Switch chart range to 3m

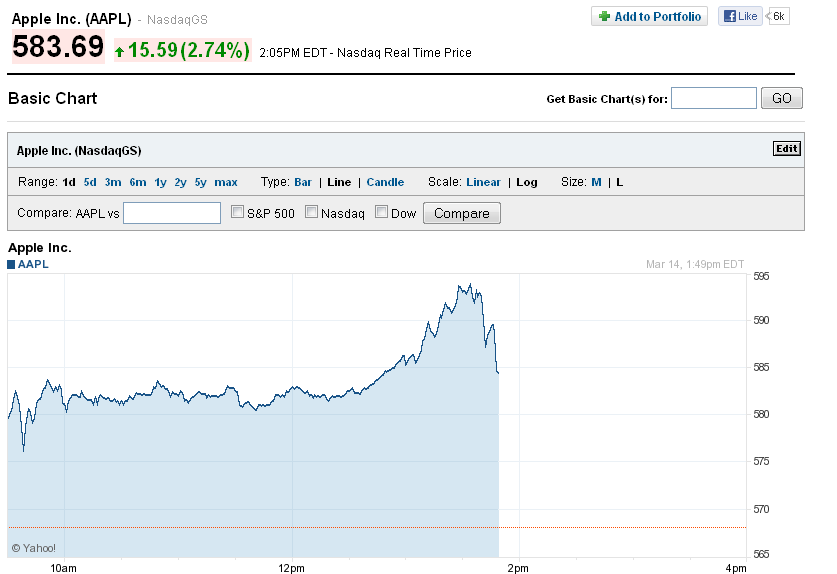113,182
